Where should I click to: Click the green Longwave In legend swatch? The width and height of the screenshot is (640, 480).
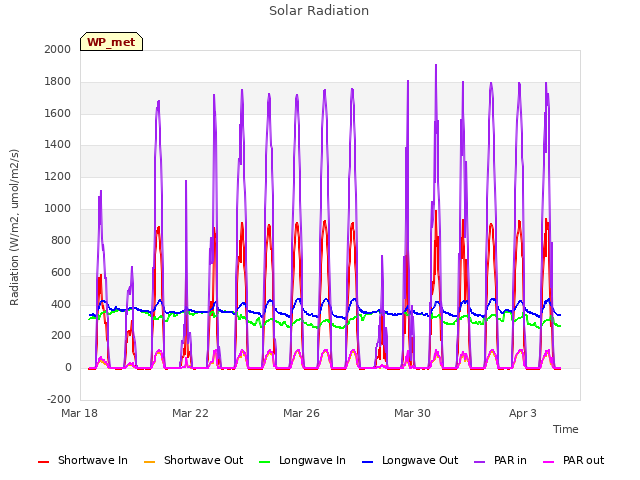(265, 462)
